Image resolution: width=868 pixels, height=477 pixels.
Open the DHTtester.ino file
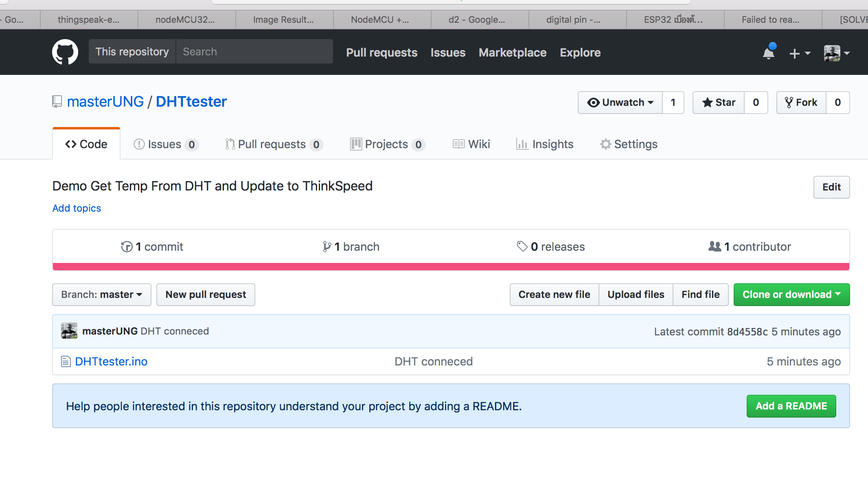(111, 361)
